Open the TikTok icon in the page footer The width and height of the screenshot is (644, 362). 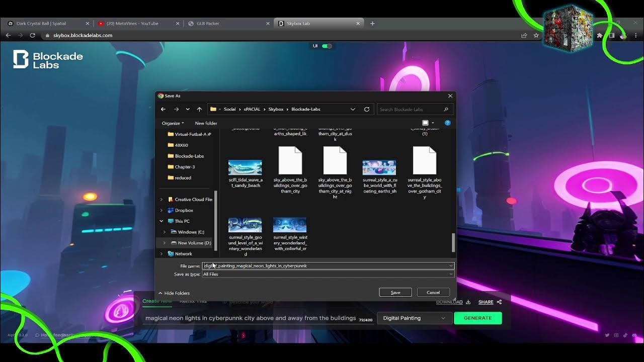coord(625,335)
